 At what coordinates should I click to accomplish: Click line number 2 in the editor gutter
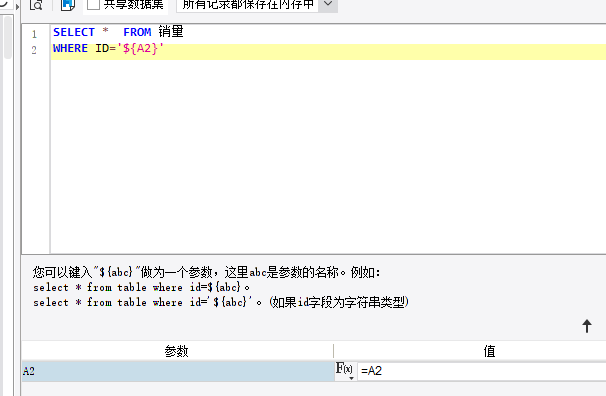[x=34, y=50]
